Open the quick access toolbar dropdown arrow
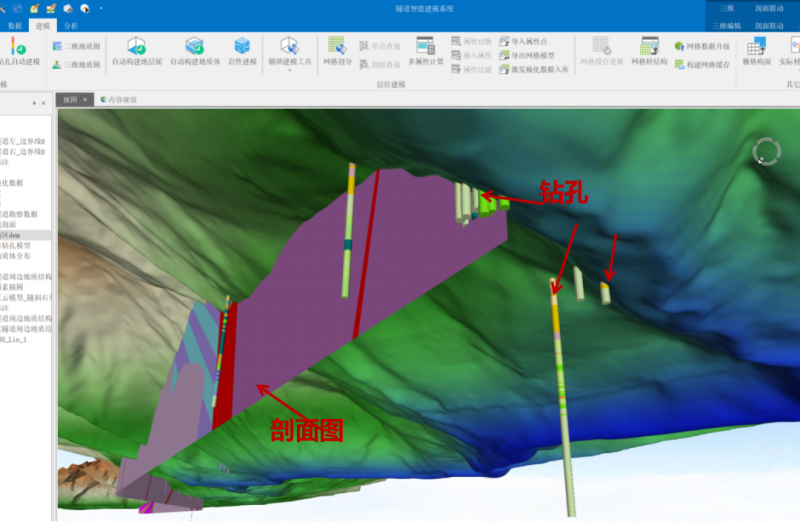Image resolution: width=800 pixels, height=522 pixels. (x=100, y=8)
